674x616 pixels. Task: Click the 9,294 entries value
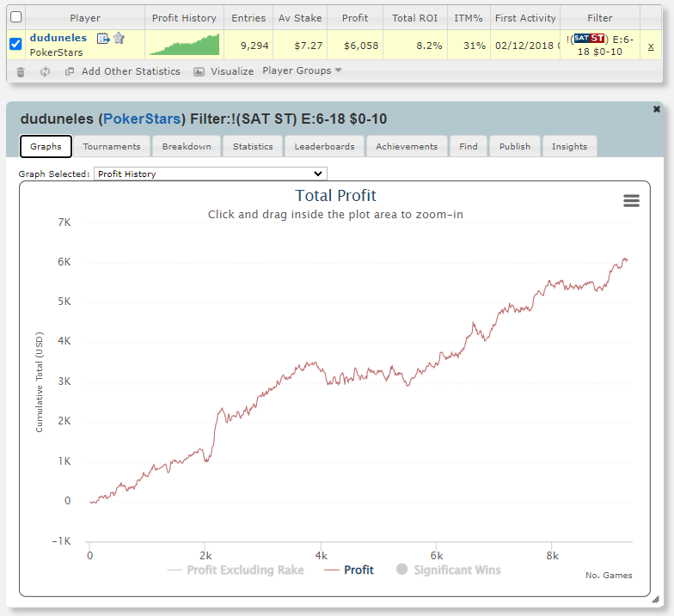(x=254, y=46)
